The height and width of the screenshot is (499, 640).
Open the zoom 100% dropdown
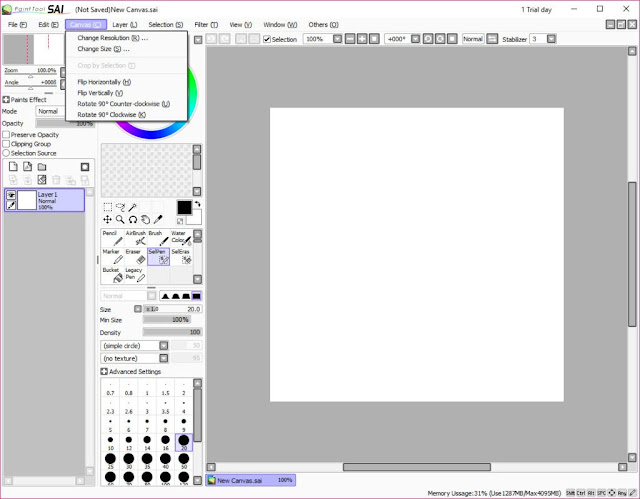[x=338, y=39]
